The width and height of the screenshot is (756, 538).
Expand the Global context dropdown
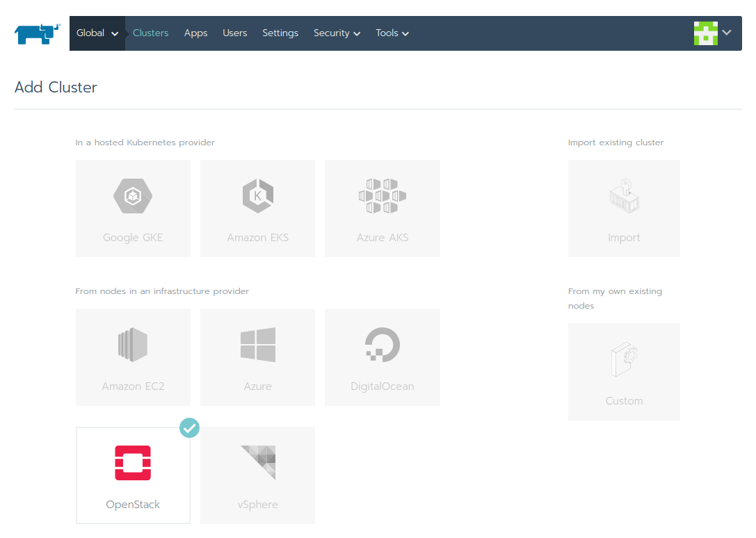(97, 33)
